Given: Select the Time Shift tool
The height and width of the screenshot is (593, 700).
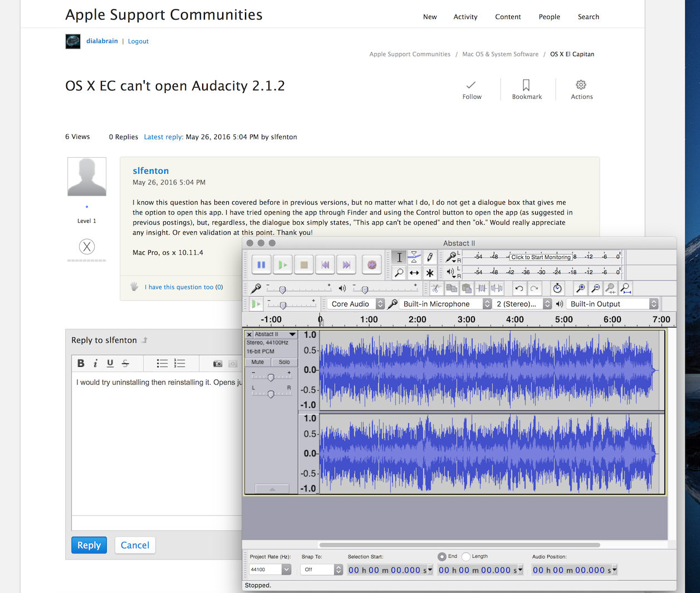Looking at the screenshot, I should [414, 273].
